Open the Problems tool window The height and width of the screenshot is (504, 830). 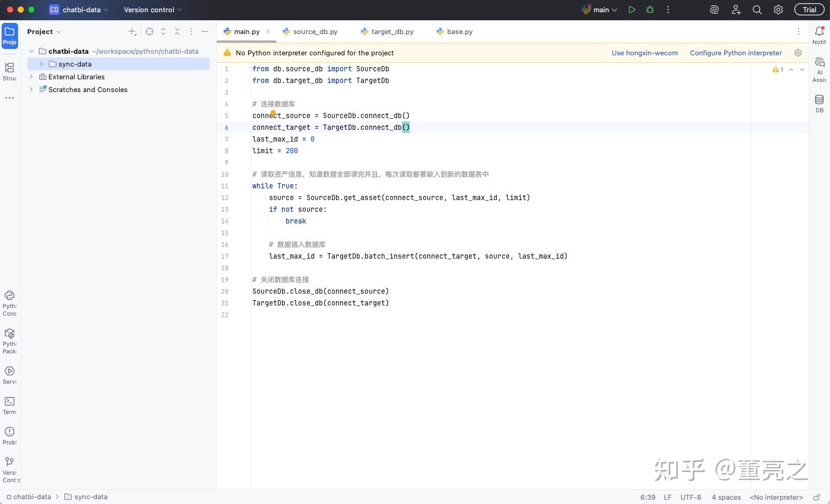[10, 435]
